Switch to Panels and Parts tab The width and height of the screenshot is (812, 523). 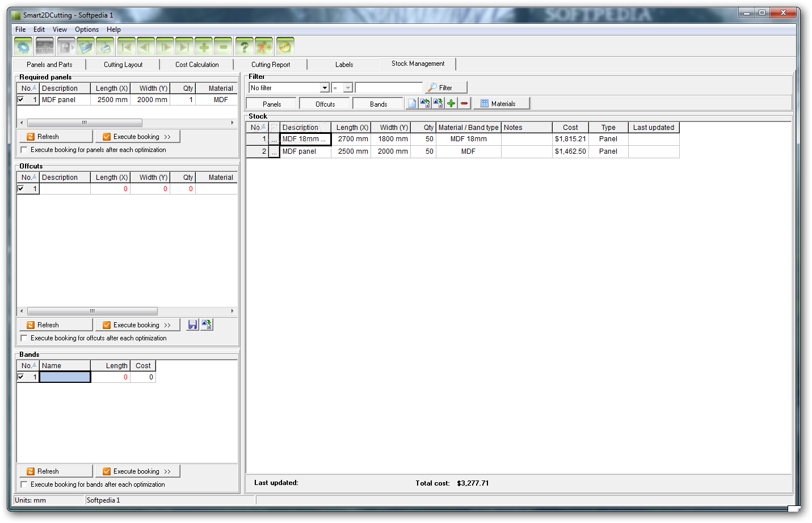pyautogui.click(x=49, y=65)
